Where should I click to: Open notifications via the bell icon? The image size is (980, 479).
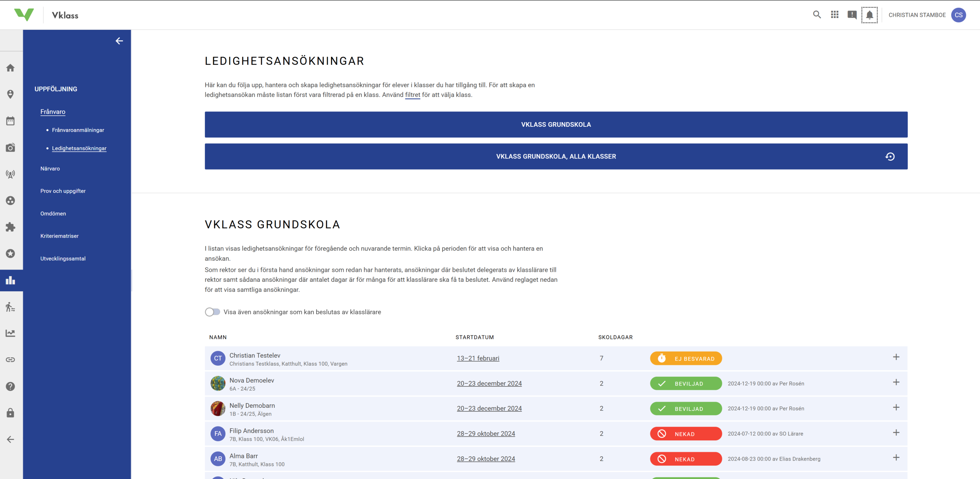click(869, 15)
